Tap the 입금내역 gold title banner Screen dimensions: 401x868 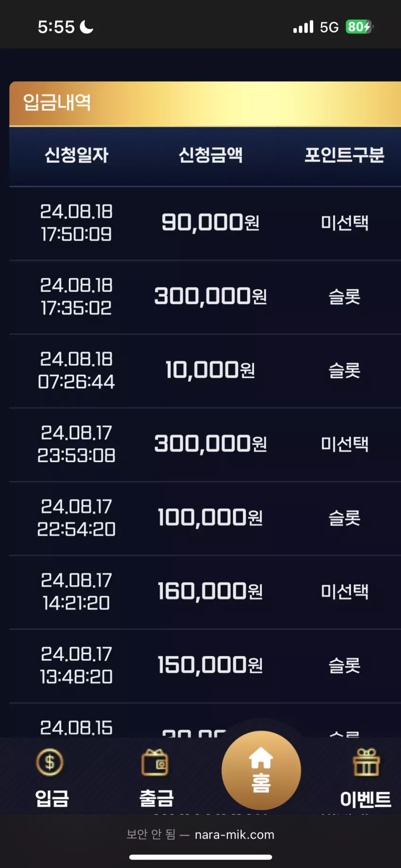pyautogui.click(x=205, y=103)
